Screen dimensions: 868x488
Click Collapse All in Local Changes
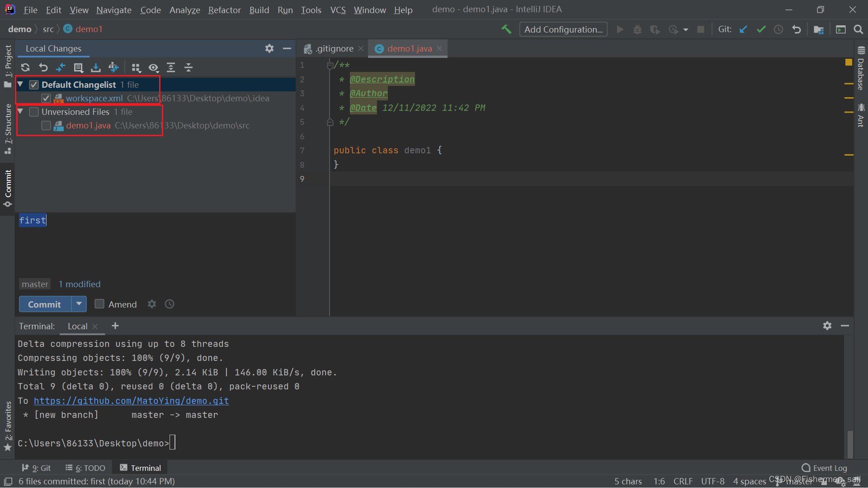click(189, 68)
